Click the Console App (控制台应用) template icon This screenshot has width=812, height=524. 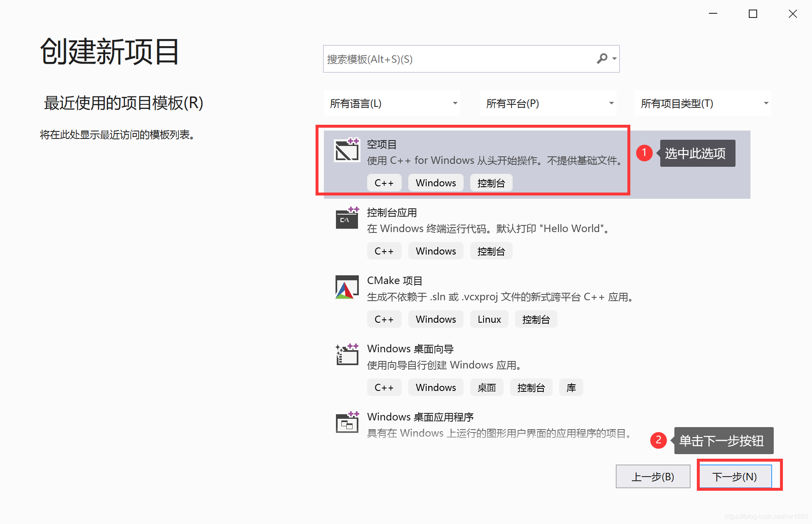[347, 218]
